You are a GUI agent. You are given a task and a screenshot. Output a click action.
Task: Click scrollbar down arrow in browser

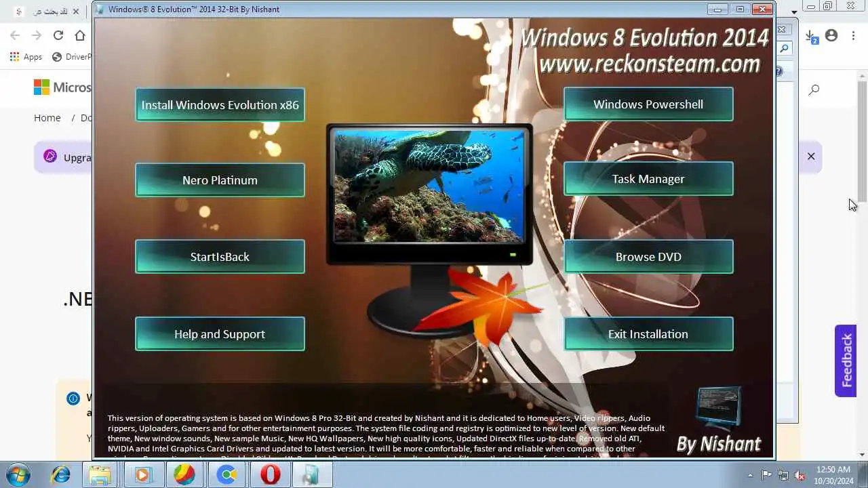click(863, 455)
